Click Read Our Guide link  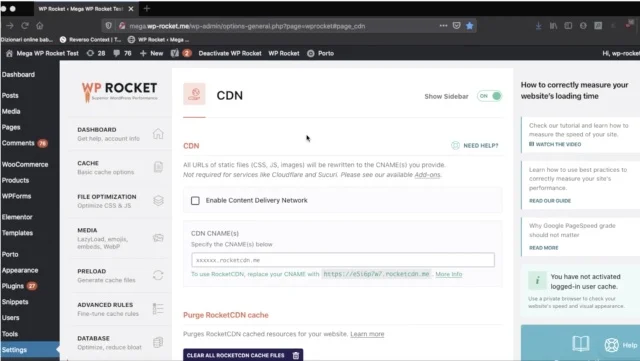(x=550, y=201)
